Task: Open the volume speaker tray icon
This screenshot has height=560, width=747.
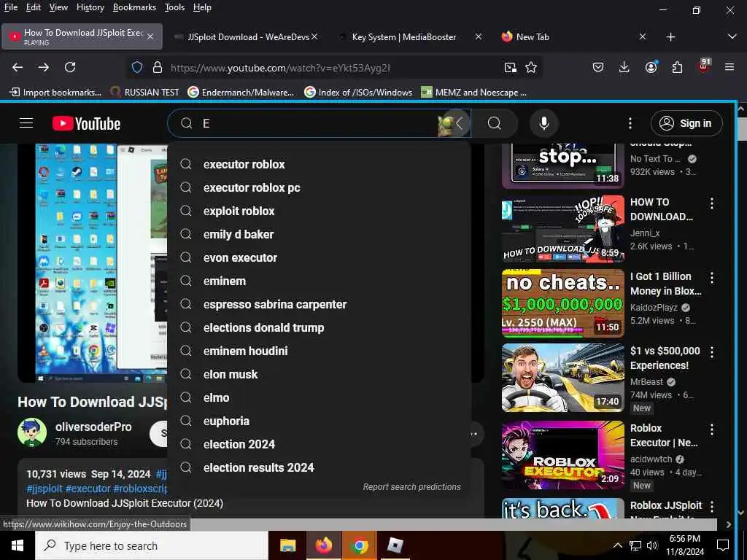Action: coord(651,545)
